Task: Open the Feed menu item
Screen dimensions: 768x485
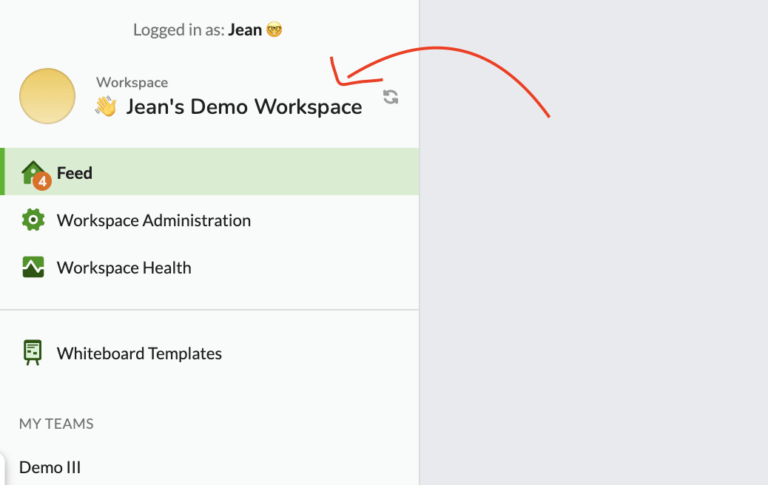Action: point(210,172)
